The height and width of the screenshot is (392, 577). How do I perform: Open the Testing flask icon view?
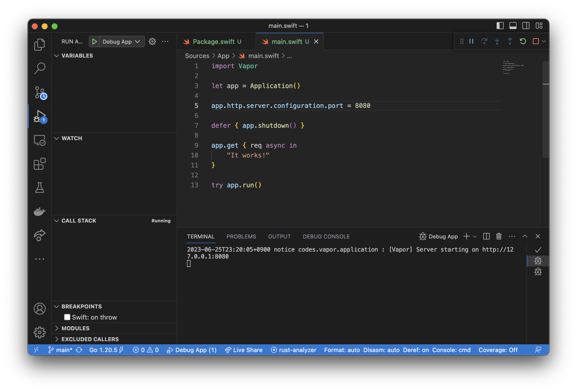point(39,188)
